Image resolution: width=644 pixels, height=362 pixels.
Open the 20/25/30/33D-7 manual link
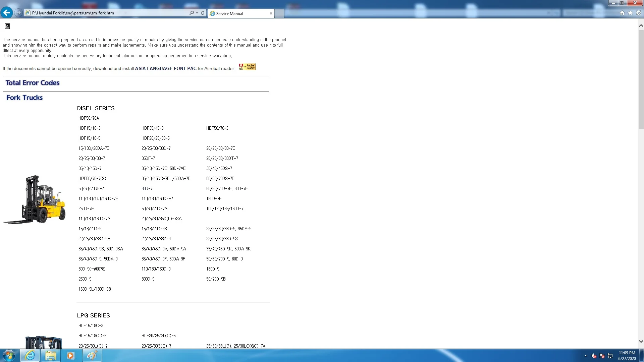(x=156, y=148)
